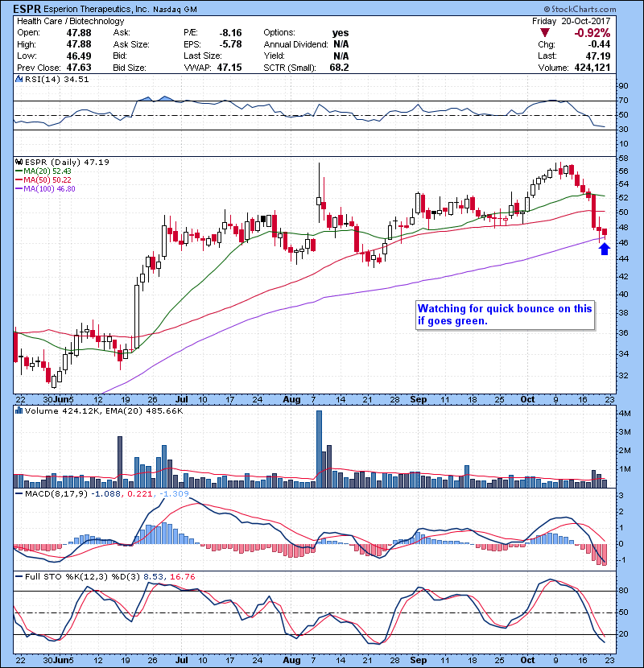Click the 58 label on the price axis
644x668 pixels.
(x=623, y=159)
